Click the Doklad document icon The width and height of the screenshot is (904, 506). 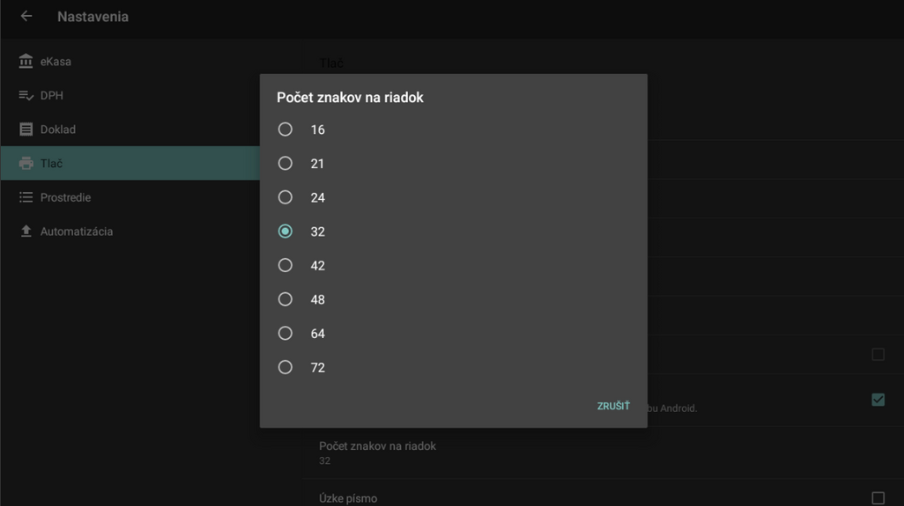coord(26,130)
